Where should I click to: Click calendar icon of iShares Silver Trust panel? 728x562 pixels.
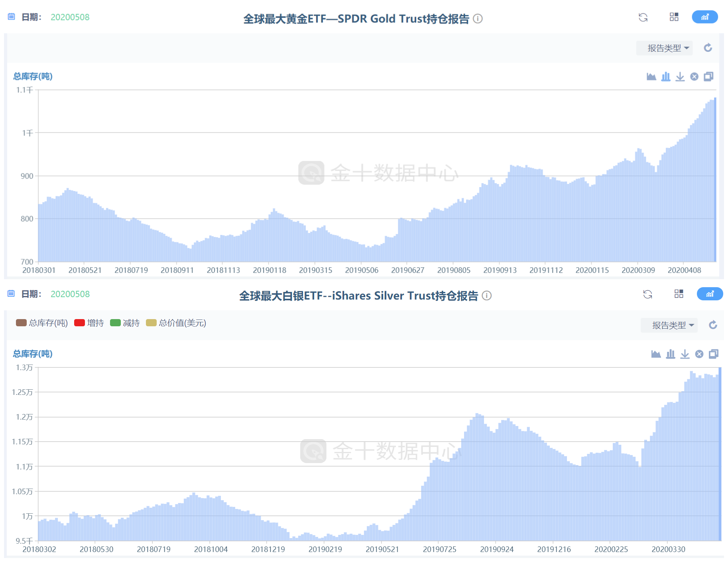pyautogui.click(x=12, y=294)
